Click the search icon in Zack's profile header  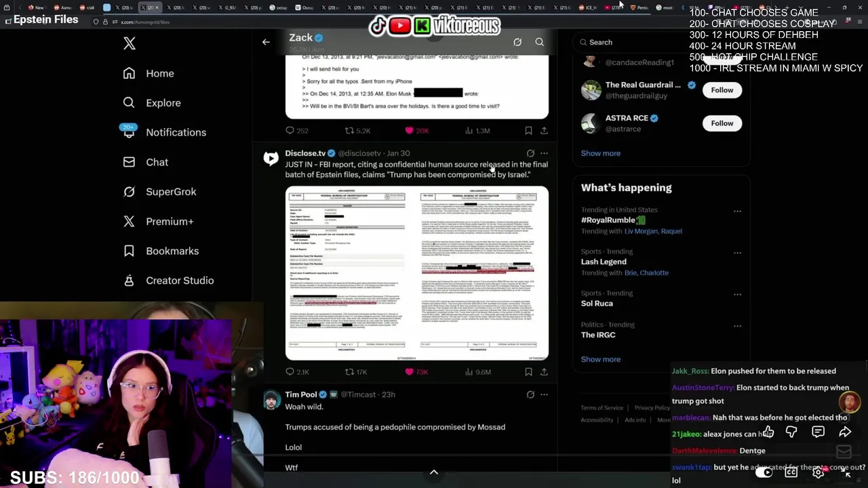pyautogui.click(x=540, y=42)
